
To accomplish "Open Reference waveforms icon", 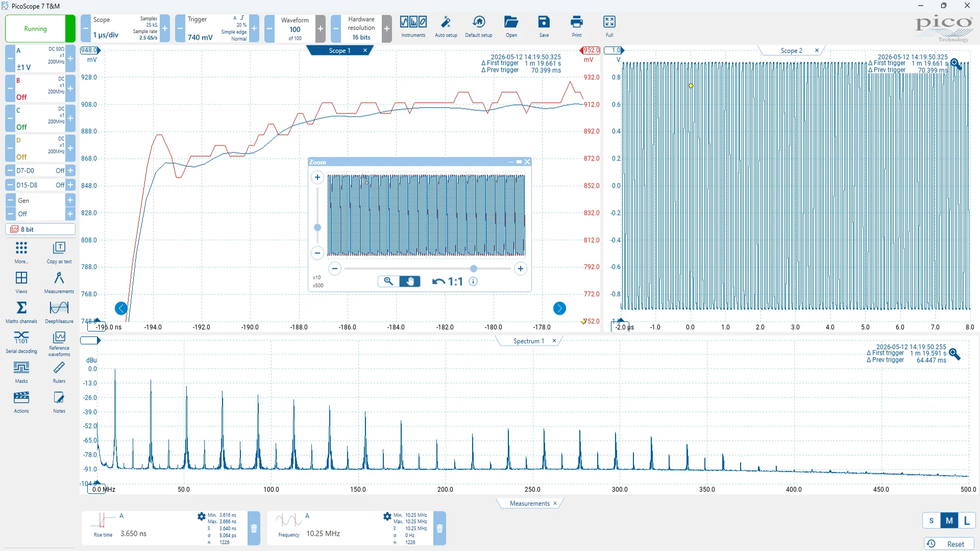I will [59, 344].
